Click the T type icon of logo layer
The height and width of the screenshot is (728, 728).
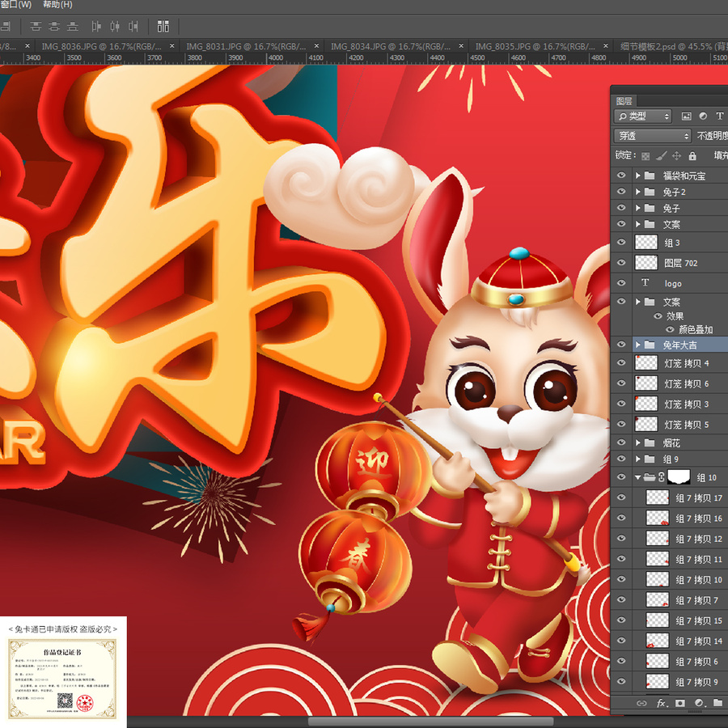click(x=645, y=283)
